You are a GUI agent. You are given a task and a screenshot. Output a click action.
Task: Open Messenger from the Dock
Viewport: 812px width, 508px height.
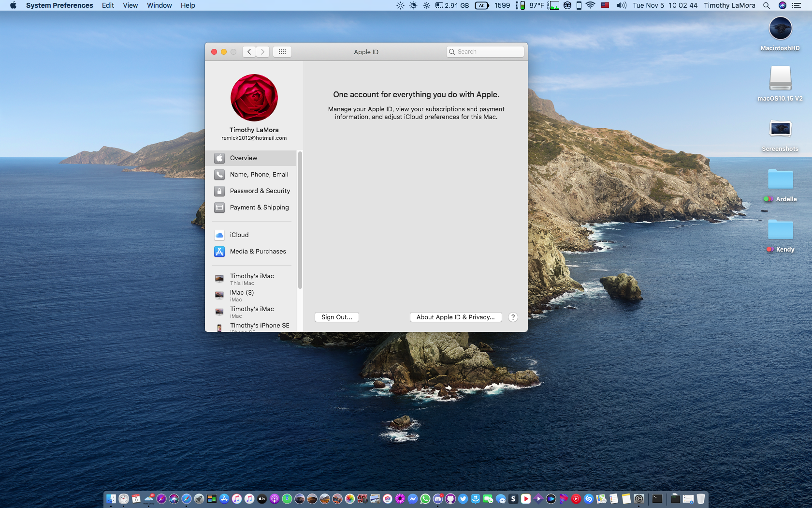click(x=413, y=499)
